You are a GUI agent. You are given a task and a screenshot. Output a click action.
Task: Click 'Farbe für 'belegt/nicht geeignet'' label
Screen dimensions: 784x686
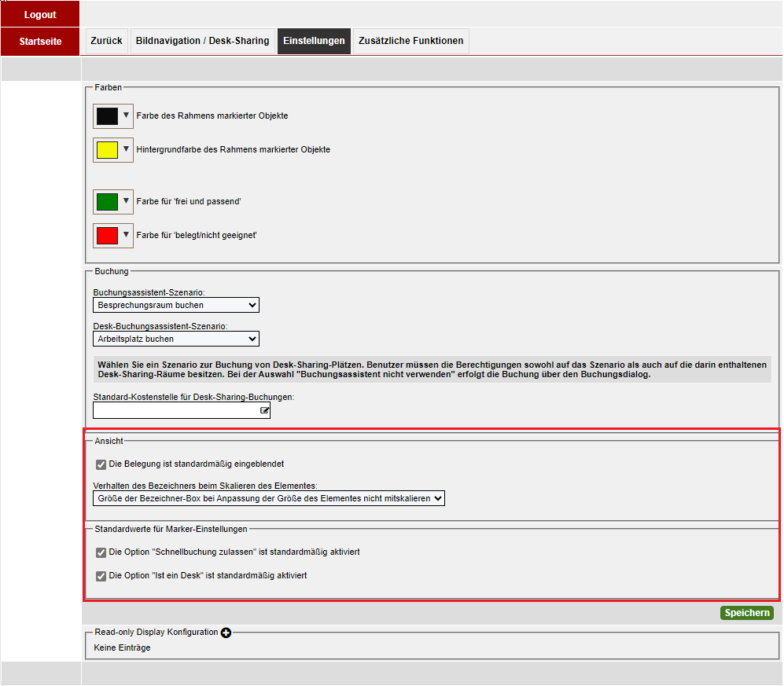[x=197, y=235]
